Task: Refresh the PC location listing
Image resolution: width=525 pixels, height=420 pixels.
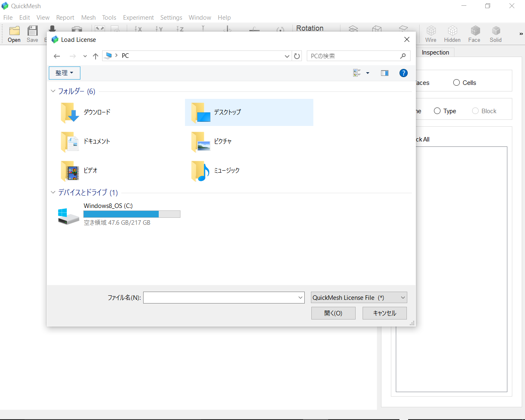Action: click(x=297, y=56)
